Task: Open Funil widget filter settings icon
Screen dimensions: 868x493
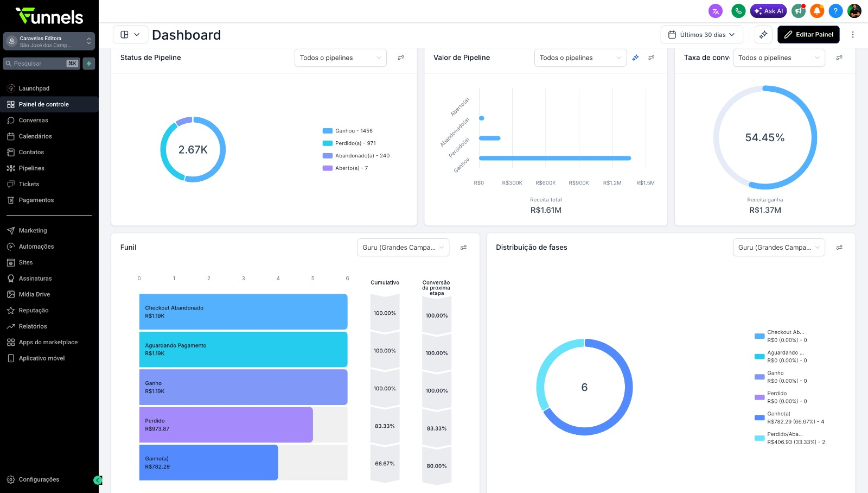Action: (464, 248)
